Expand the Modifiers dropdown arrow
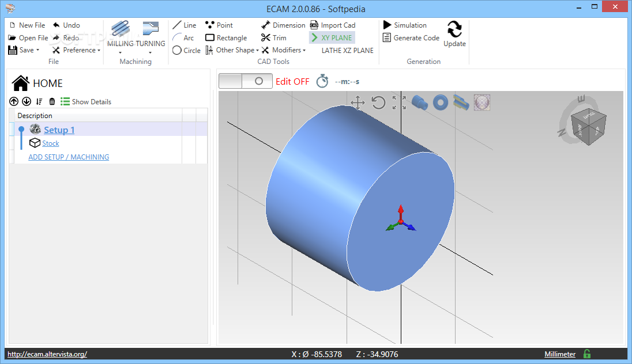The image size is (632, 364). 304,50
